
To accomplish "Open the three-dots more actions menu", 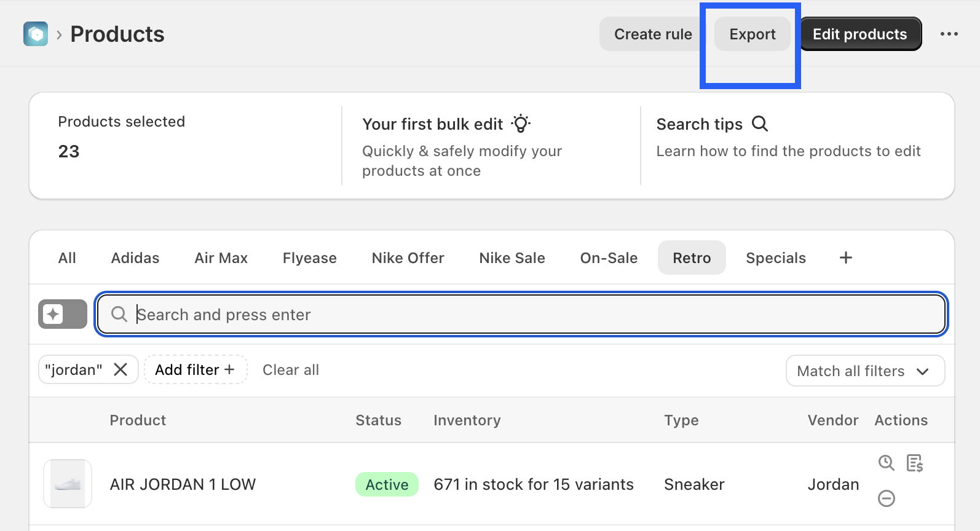I will pos(949,34).
